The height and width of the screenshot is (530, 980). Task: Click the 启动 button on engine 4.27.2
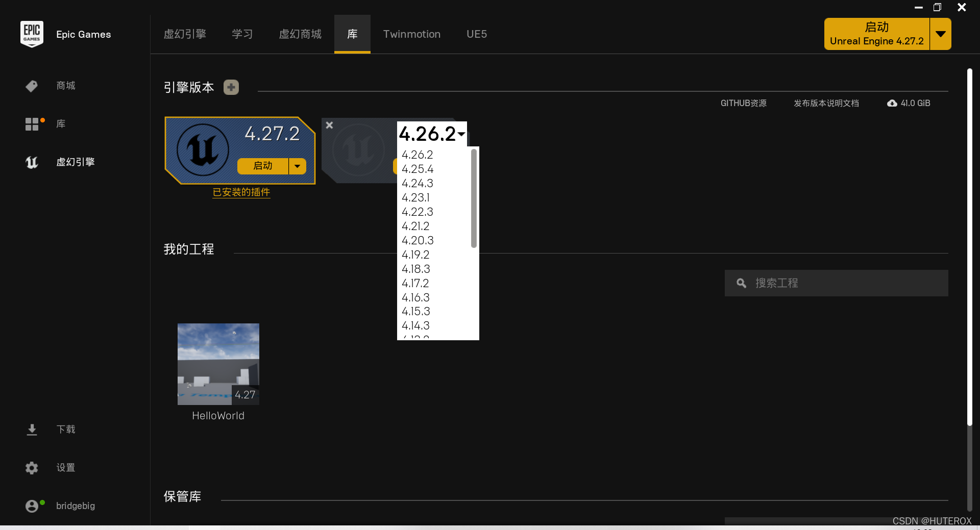pos(262,166)
